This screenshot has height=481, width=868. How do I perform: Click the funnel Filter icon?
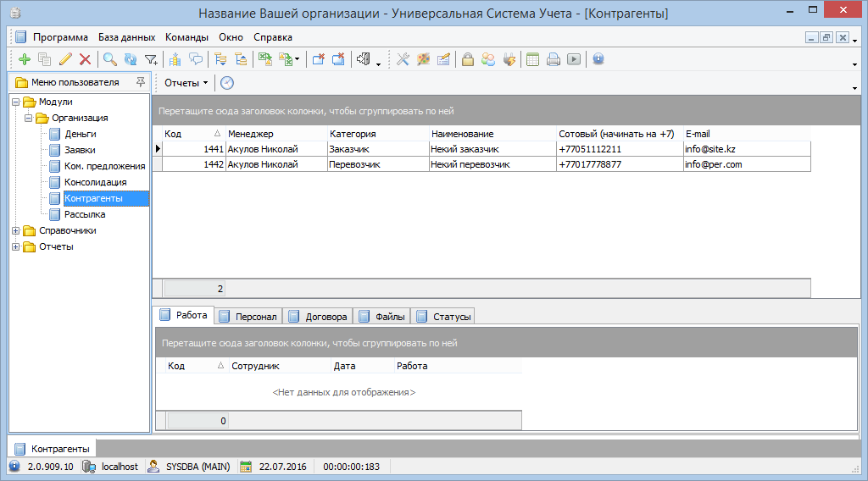pos(151,59)
